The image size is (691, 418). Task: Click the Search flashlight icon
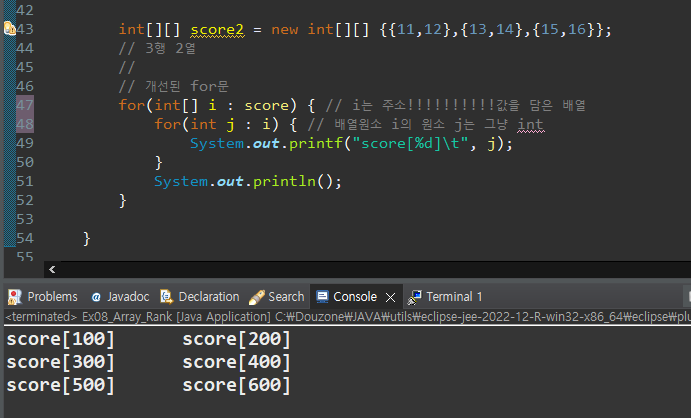256,297
